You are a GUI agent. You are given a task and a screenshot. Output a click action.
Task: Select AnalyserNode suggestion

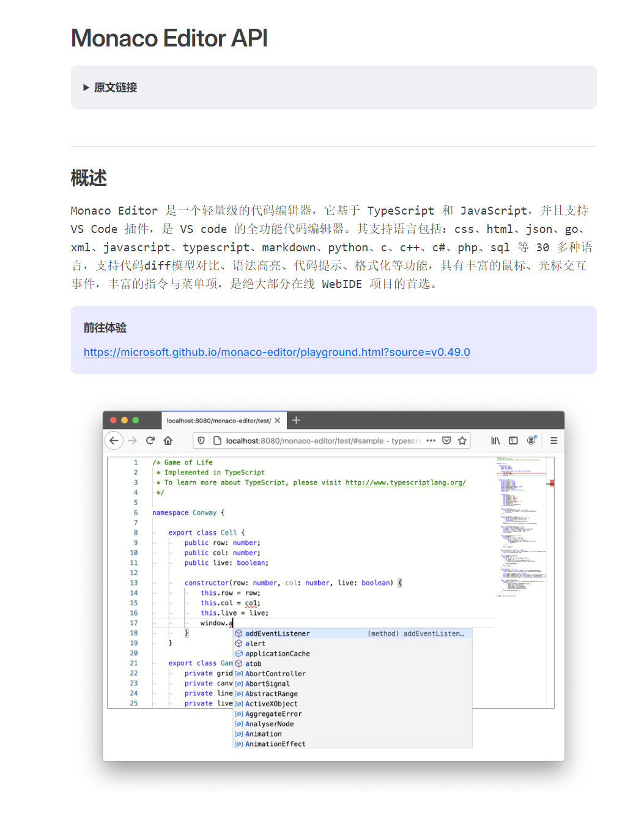(353, 724)
